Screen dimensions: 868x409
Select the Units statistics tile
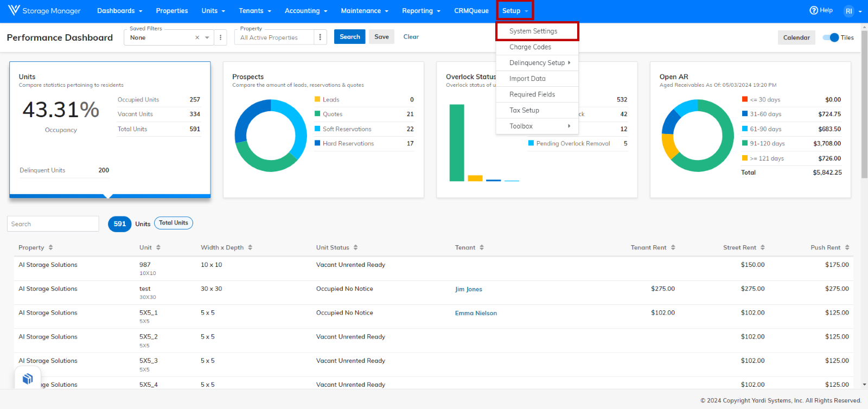coord(110,129)
